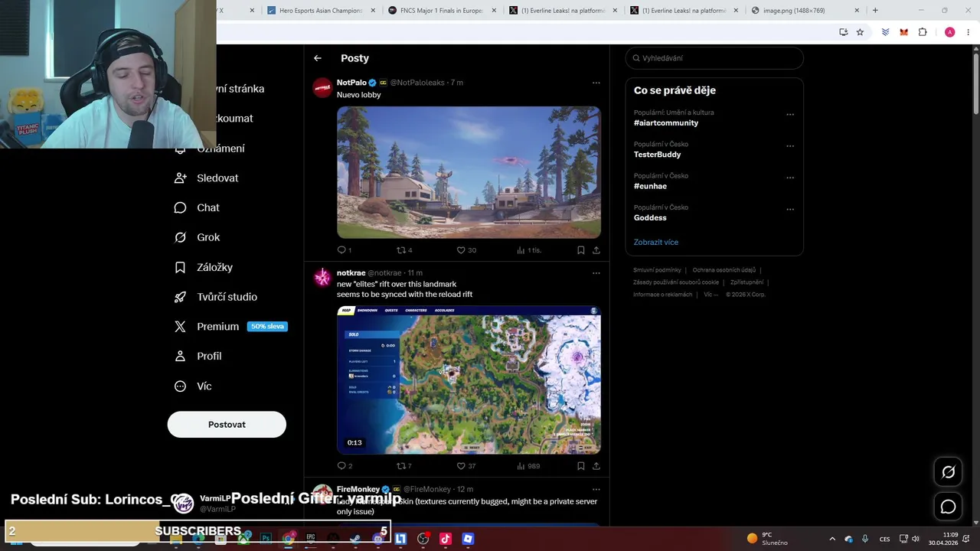Expand the Víc menu in the sidebar
Screen dimensions: 980x551
click(x=193, y=386)
